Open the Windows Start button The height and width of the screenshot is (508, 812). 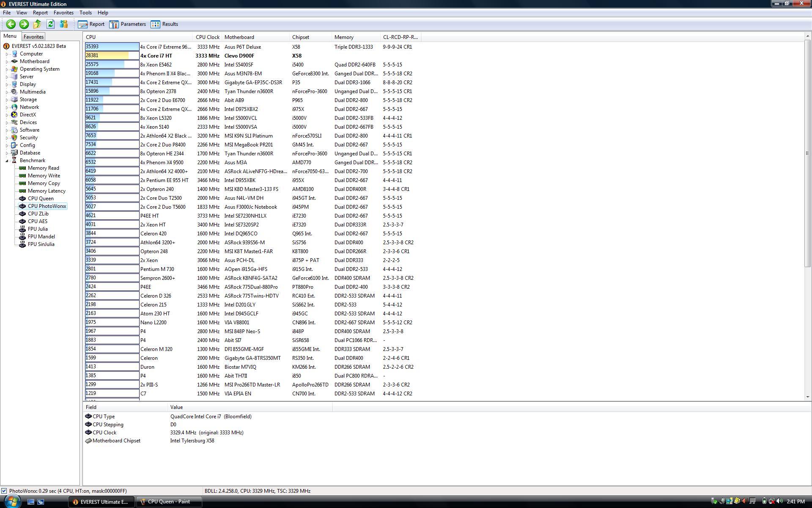[12, 502]
